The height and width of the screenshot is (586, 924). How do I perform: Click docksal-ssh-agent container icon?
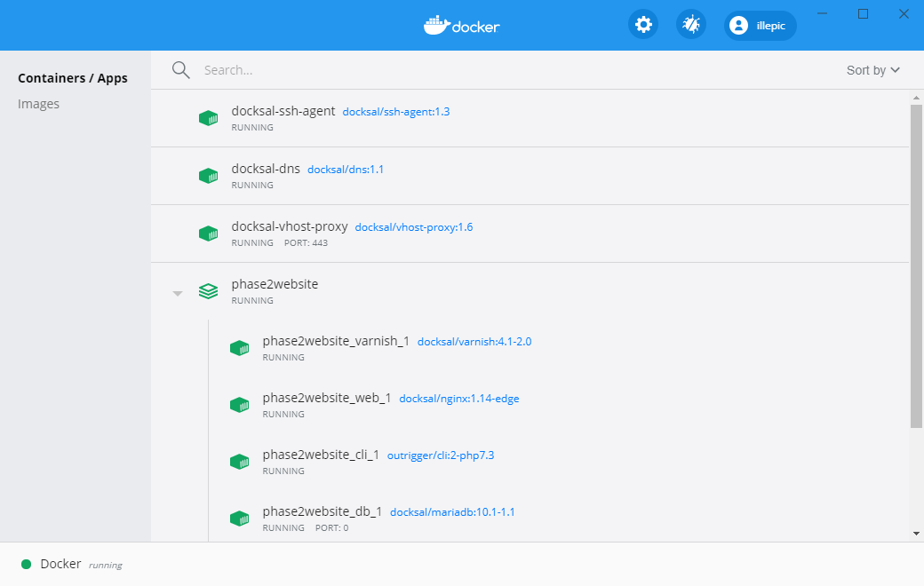click(x=208, y=118)
